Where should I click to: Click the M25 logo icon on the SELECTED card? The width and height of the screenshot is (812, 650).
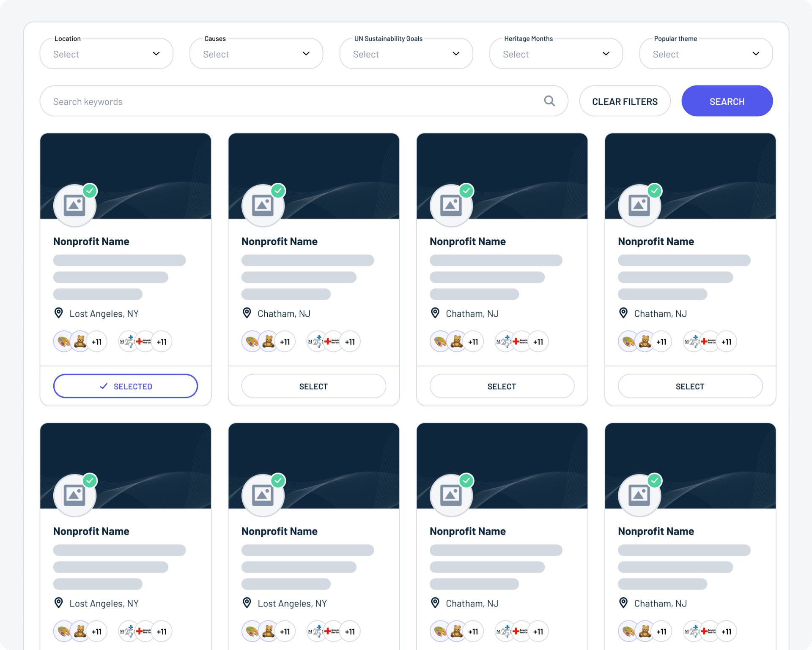[127, 341]
